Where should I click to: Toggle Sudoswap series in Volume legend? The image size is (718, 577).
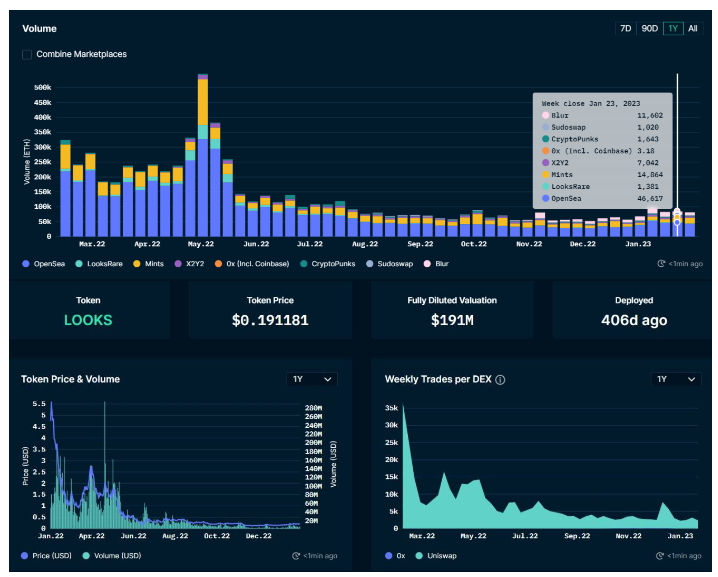[390, 264]
